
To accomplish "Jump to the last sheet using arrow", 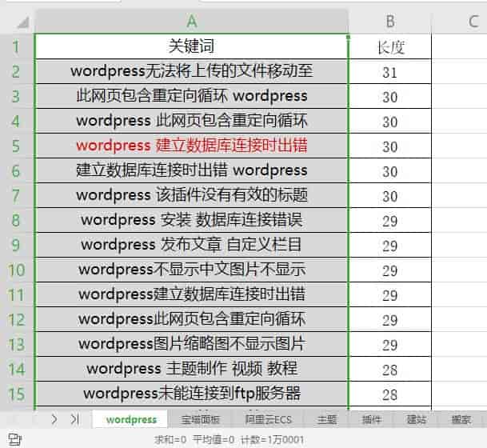I will pyautogui.click(x=74, y=418).
